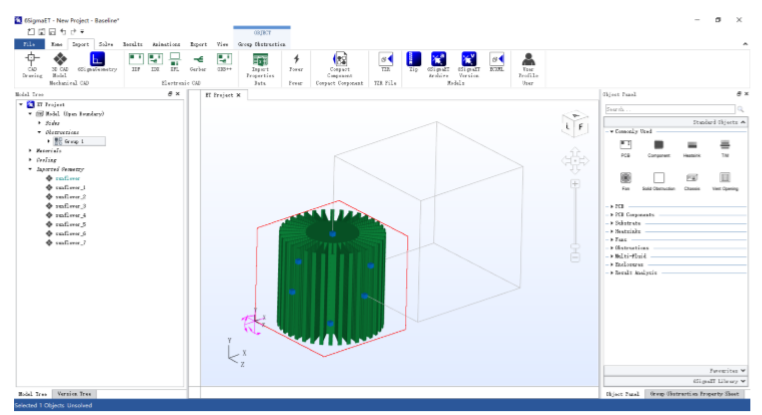
Task: Open the File menu
Action: coord(29,44)
